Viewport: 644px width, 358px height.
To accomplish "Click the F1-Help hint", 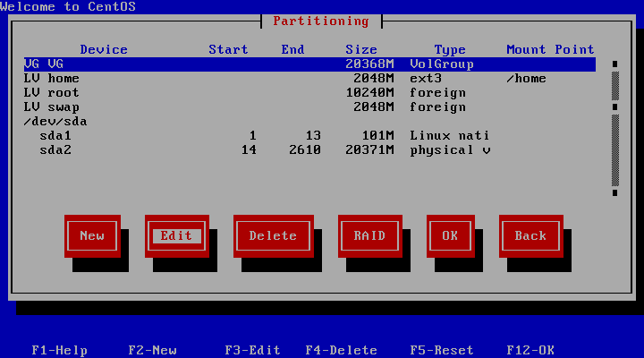I will pyautogui.click(x=60, y=350).
